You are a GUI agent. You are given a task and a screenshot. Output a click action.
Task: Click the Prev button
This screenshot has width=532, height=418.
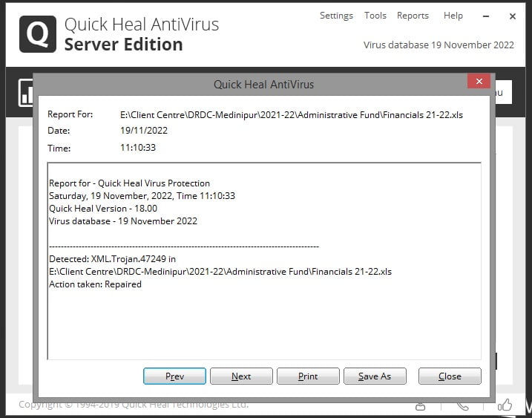[174, 376]
